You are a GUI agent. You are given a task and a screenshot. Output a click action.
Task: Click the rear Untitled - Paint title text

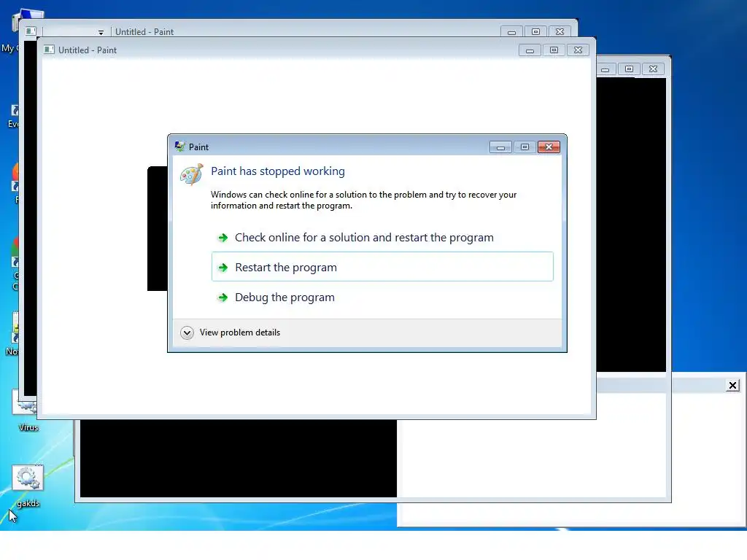pos(144,32)
